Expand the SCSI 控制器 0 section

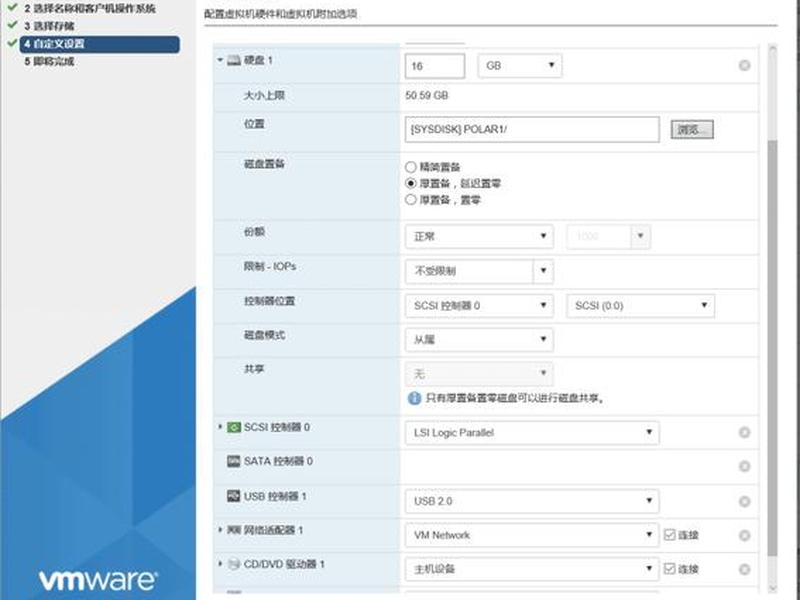click(x=220, y=427)
